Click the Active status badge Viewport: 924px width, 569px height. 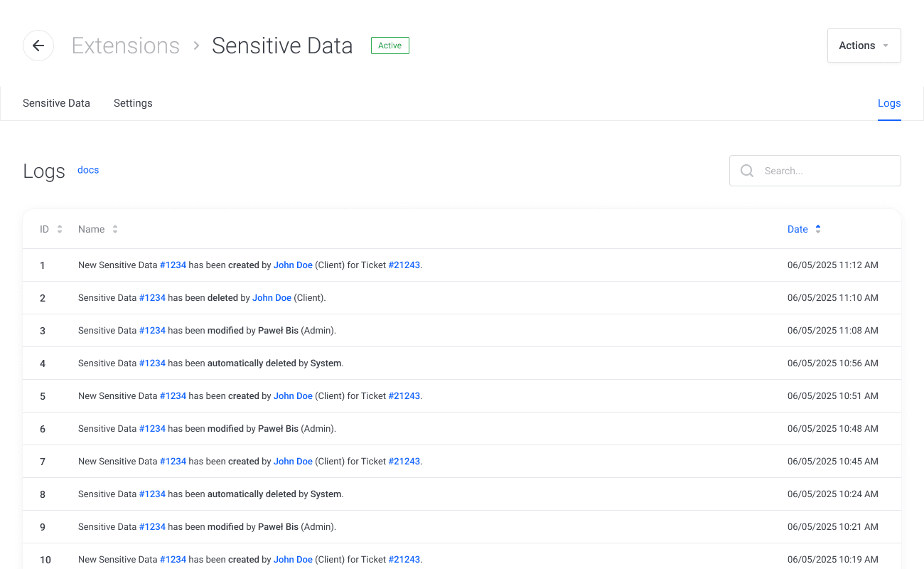tap(390, 46)
